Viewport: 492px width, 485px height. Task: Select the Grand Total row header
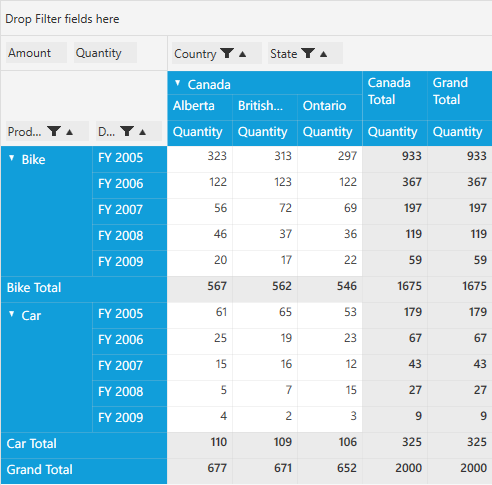[84, 471]
